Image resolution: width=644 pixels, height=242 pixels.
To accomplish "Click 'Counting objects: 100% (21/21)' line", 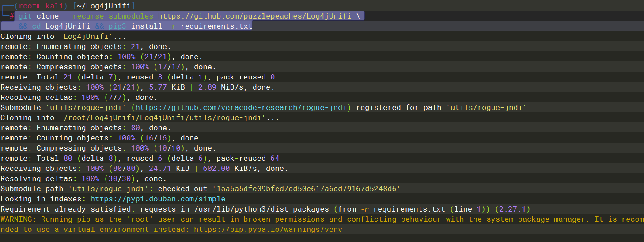I will coord(102,57).
